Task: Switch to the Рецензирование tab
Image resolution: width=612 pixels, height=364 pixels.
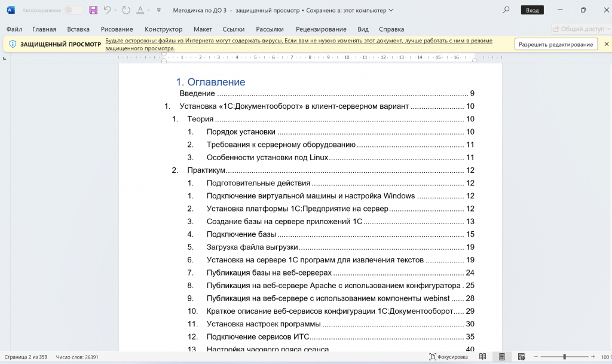Action: click(x=321, y=29)
